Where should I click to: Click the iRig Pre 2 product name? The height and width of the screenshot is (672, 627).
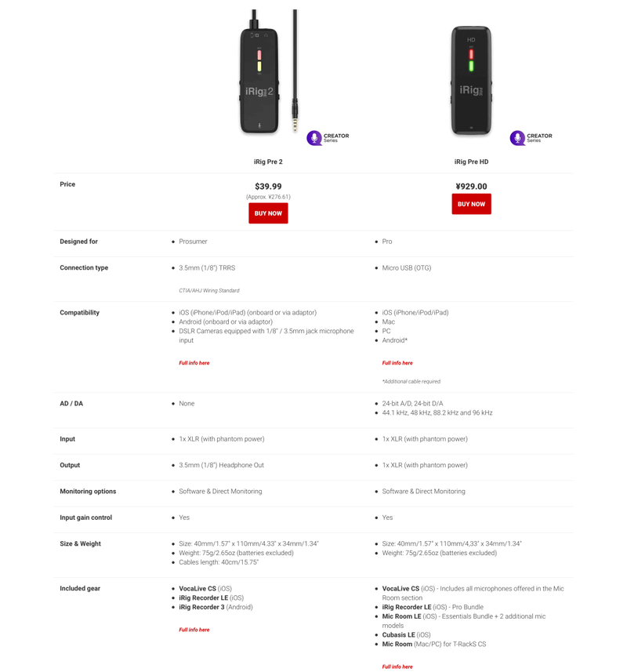click(268, 162)
